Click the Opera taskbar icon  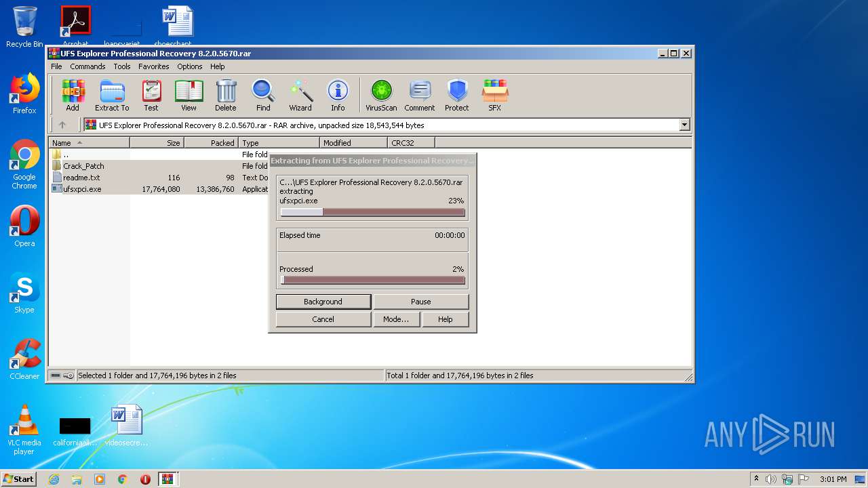point(145,479)
